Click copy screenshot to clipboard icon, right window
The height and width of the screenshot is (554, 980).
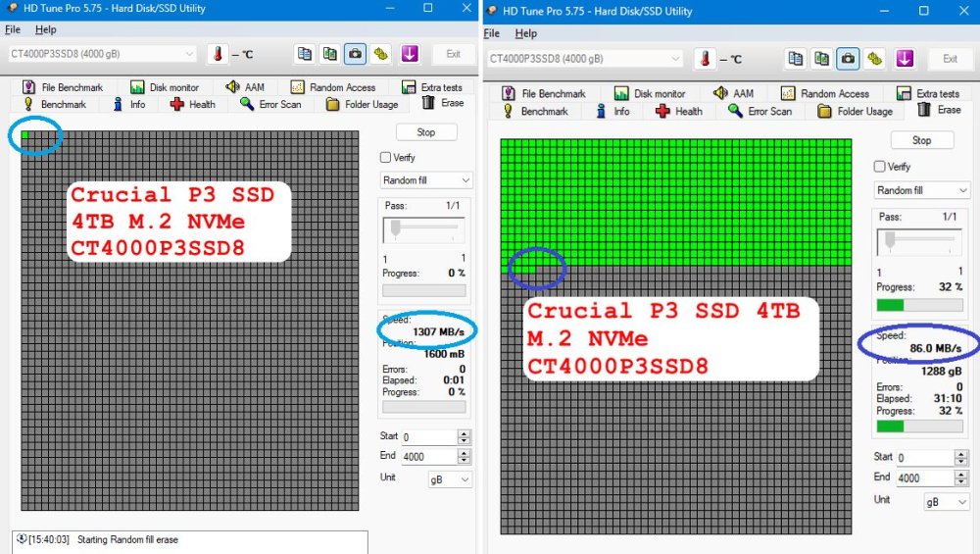821,59
